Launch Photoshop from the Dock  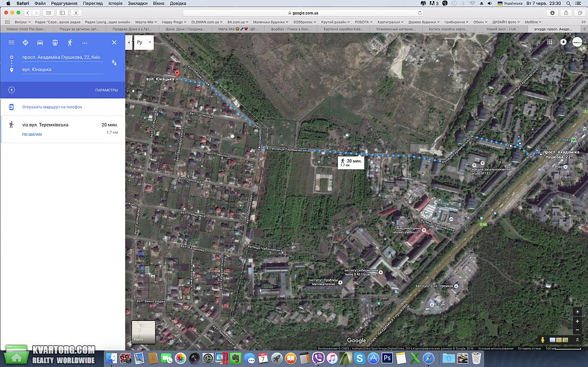tap(387, 358)
